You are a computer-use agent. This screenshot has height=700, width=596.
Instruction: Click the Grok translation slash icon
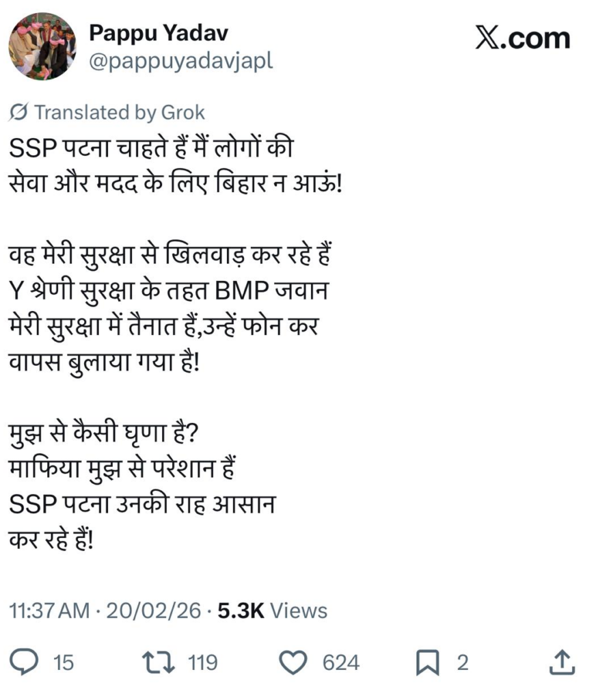pyautogui.click(x=20, y=112)
